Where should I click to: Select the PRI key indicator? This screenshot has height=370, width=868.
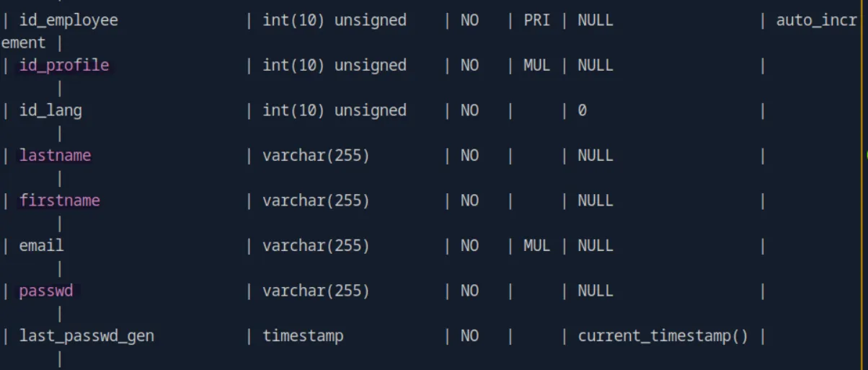537,20
